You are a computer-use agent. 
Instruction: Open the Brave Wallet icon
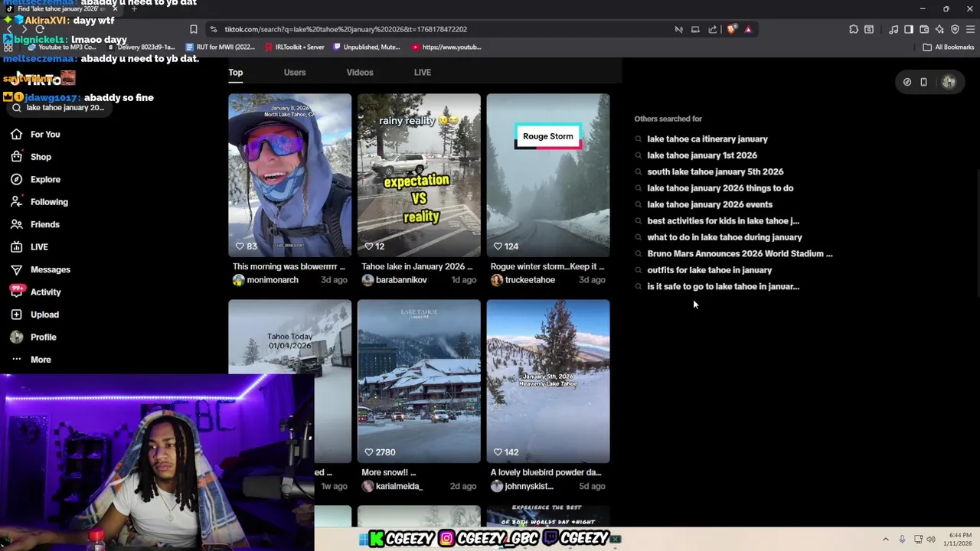point(924,29)
